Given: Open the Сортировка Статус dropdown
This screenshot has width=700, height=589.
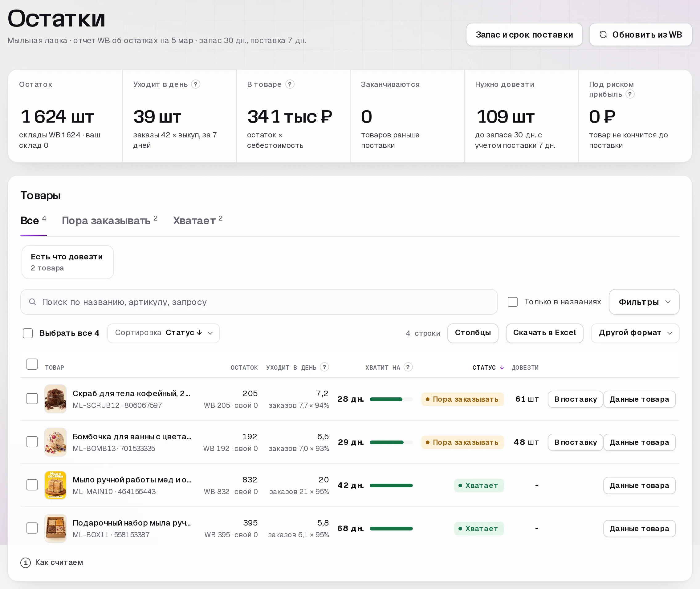Looking at the screenshot, I should tap(163, 333).
